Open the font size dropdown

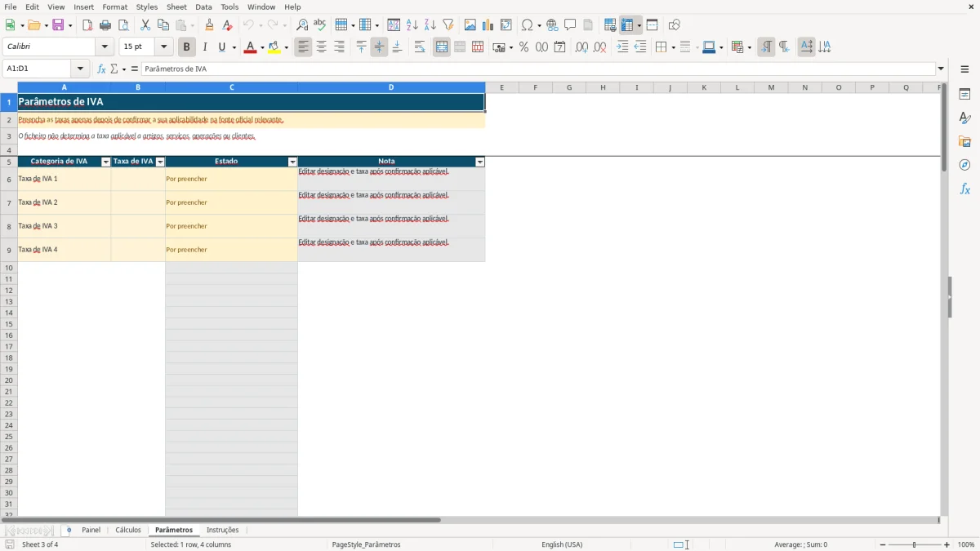point(164,47)
